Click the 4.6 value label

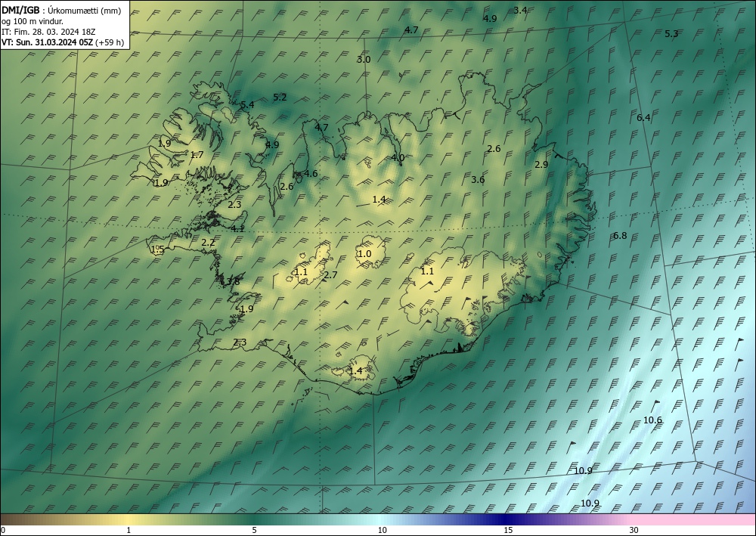(311, 174)
